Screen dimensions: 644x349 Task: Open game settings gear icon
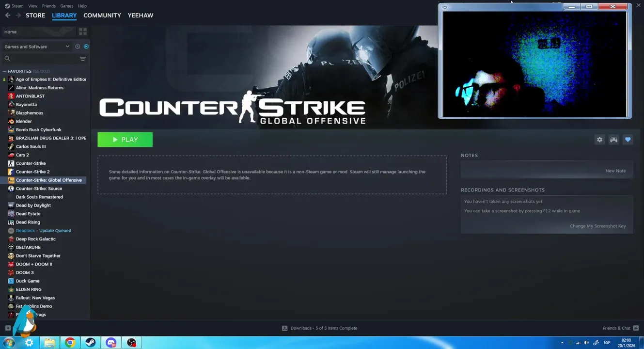(599, 140)
